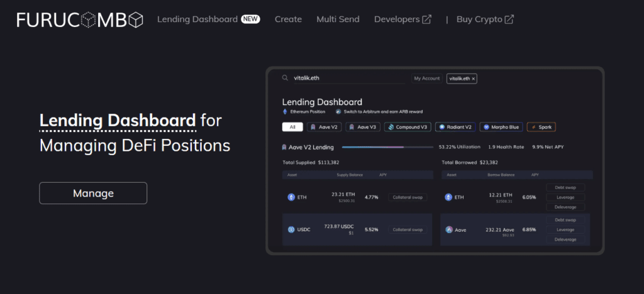Screen dimensions: 644x294
Task: Click the external-link icon beside Developers
Action: point(427,19)
